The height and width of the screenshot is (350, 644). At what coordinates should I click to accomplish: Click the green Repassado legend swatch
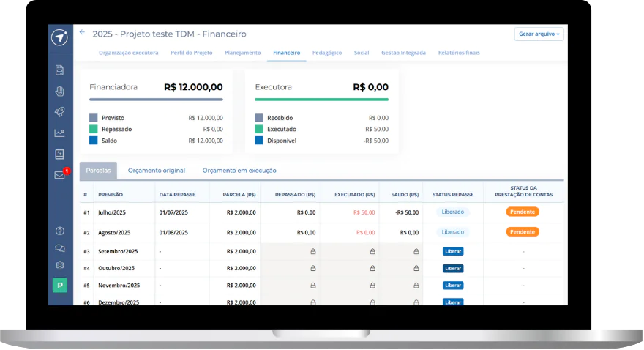point(94,129)
